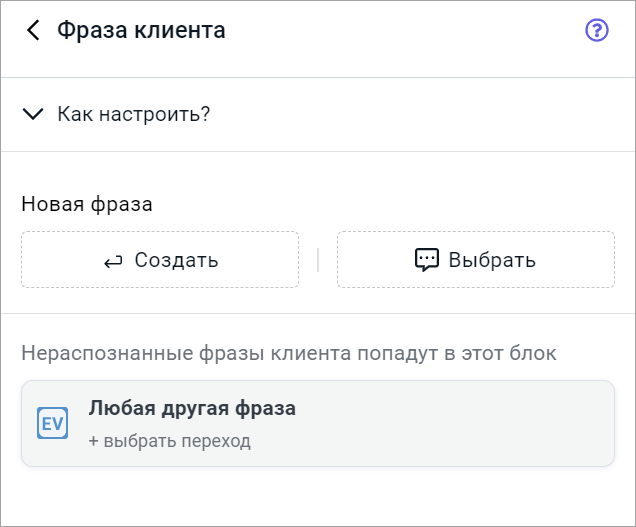Click the dashed border of the Выбрать box
This screenshot has width=636, height=527.
coord(475,232)
